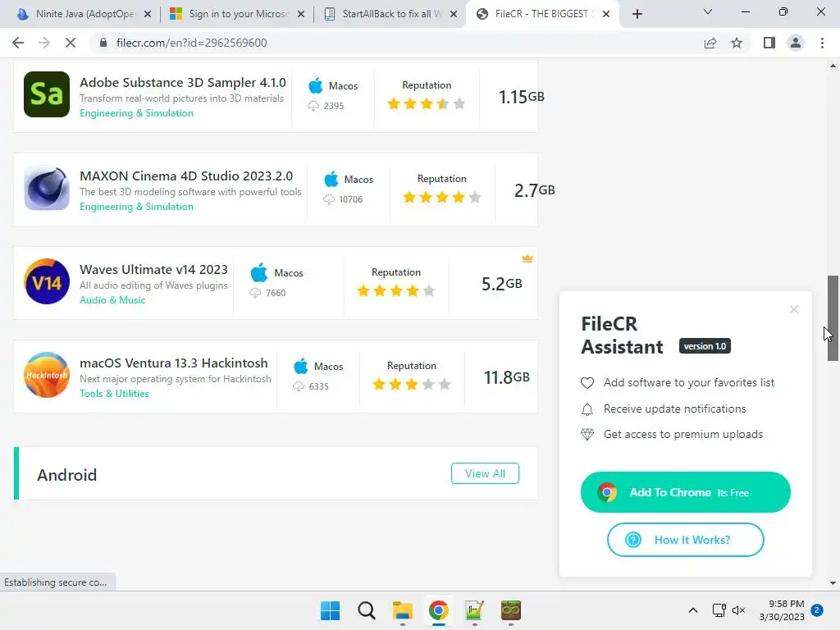Open macOS Ventura Hackintosh app icon
The width and height of the screenshot is (840, 630).
coord(47,375)
